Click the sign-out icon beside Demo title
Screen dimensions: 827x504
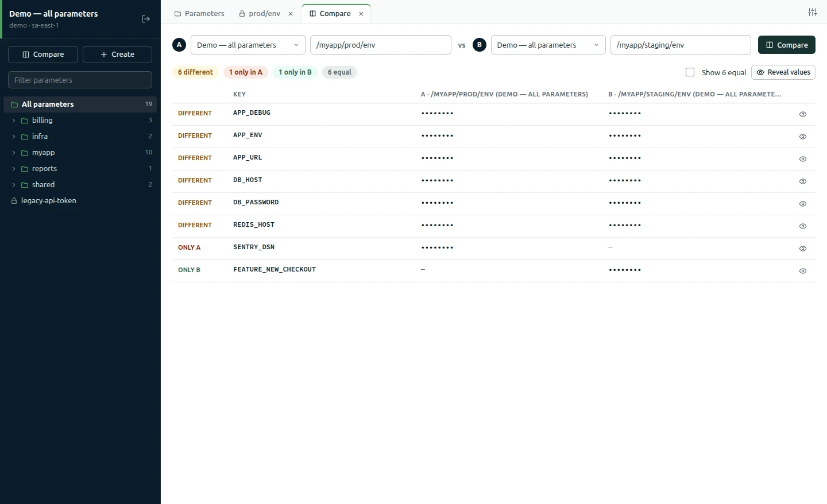point(146,19)
